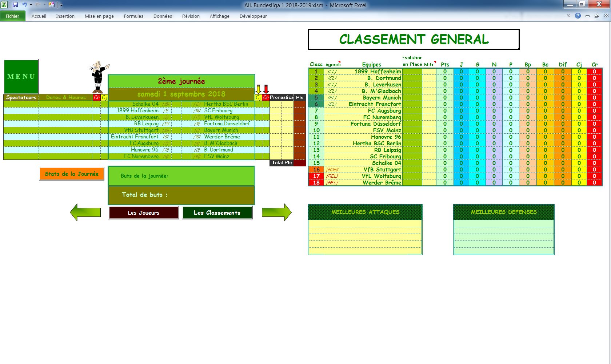611x364 pixels.
Task: Select the Spectateurs cell for Schalke 04 match
Action: [21, 104]
